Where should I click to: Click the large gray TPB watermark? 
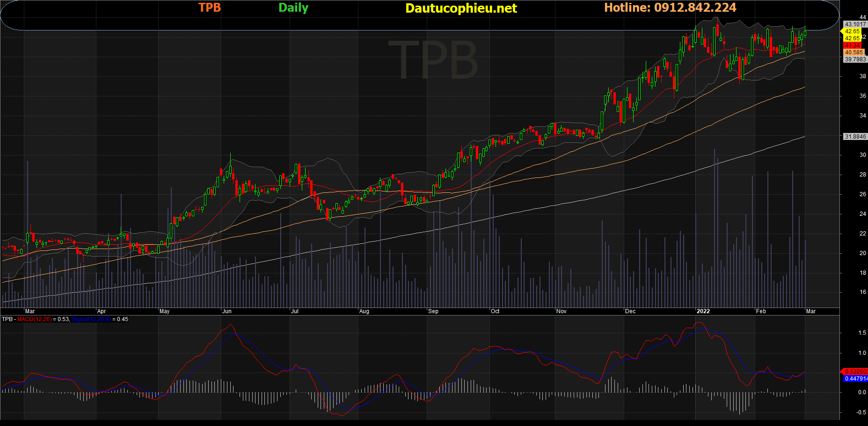point(433,60)
